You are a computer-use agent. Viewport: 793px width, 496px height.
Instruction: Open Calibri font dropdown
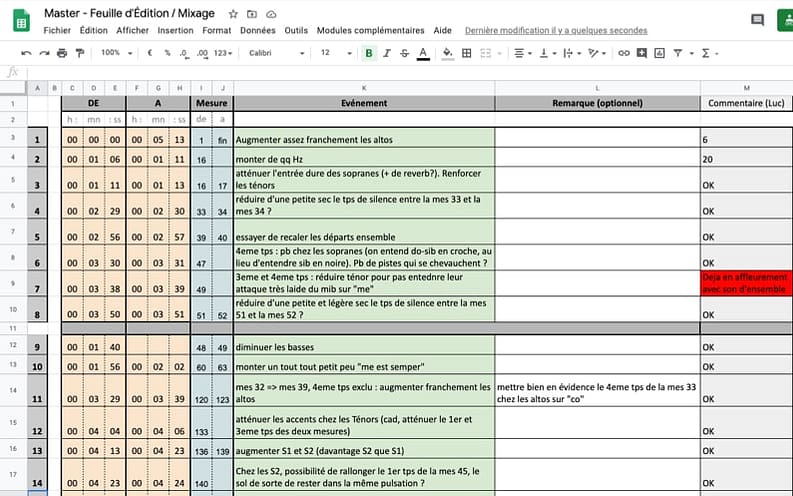(x=276, y=53)
